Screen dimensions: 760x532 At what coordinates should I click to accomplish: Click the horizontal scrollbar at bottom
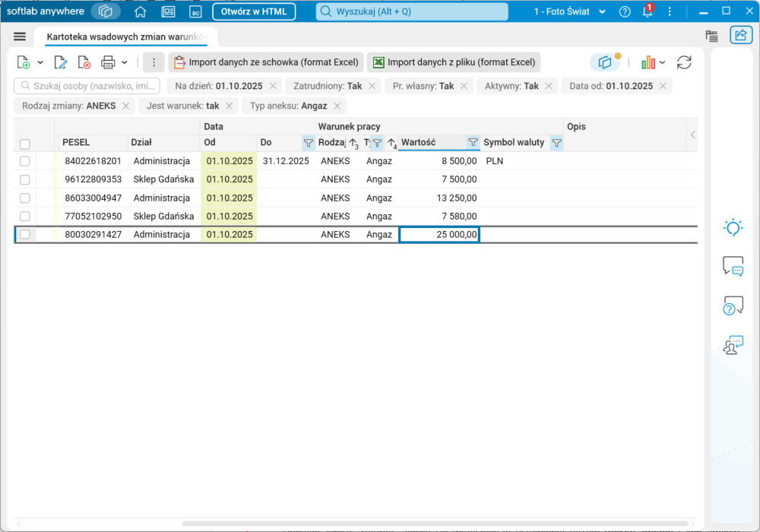pyautogui.click(x=435, y=524)
